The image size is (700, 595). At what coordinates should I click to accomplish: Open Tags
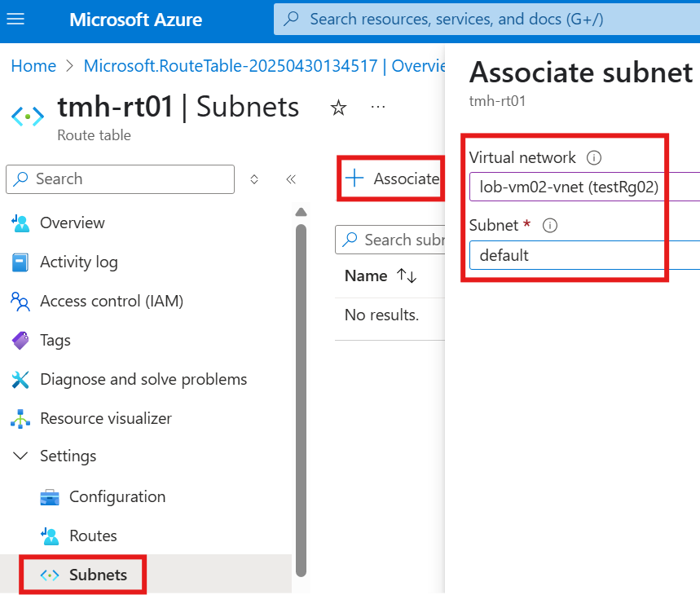coord(55,341)
